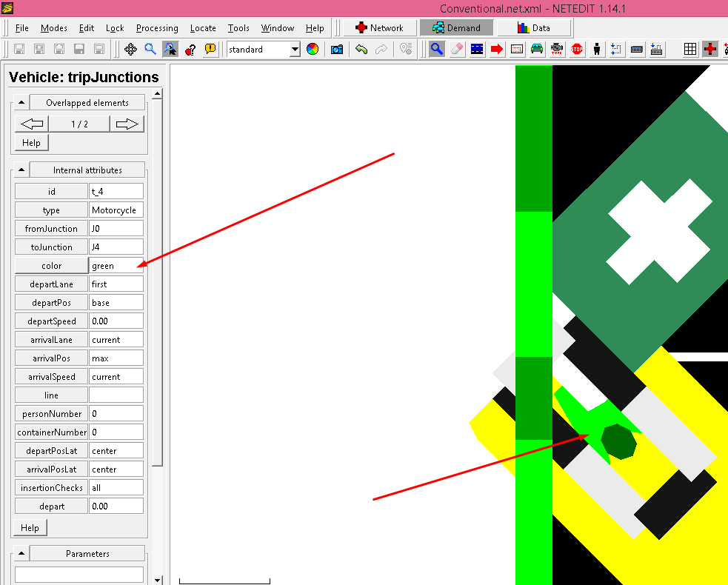Take a screenshot with the camera icon
The width and height of the screenshot is (728, 585).
pos(337,49)
